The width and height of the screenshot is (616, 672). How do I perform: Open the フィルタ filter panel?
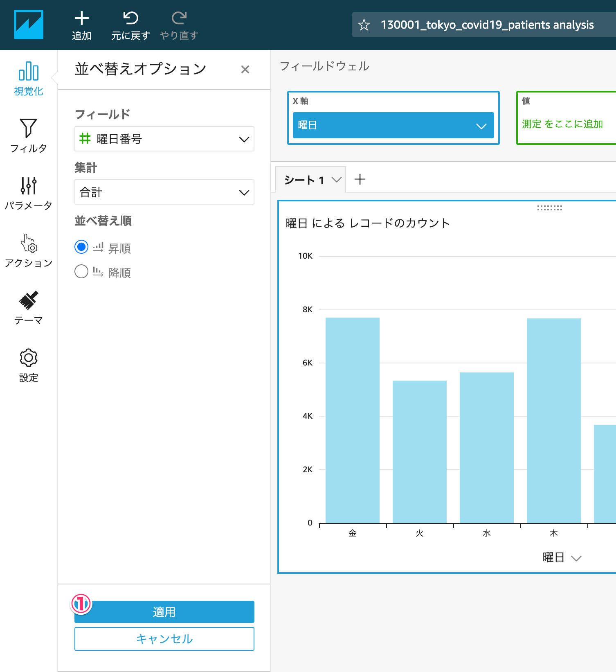(x=28, y=136)
